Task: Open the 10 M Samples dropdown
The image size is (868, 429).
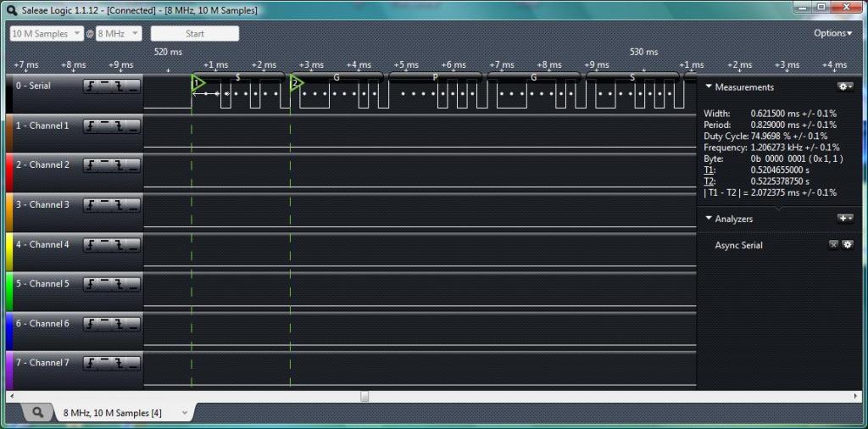Action: pos(47,34)
